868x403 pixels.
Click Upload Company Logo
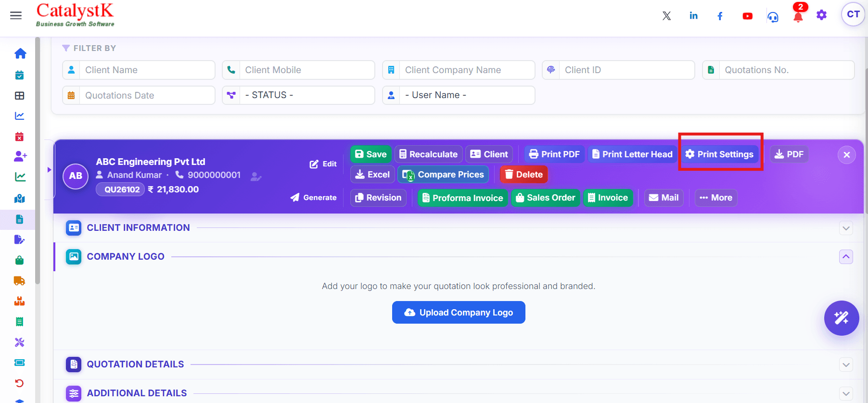tap(459, 313)
